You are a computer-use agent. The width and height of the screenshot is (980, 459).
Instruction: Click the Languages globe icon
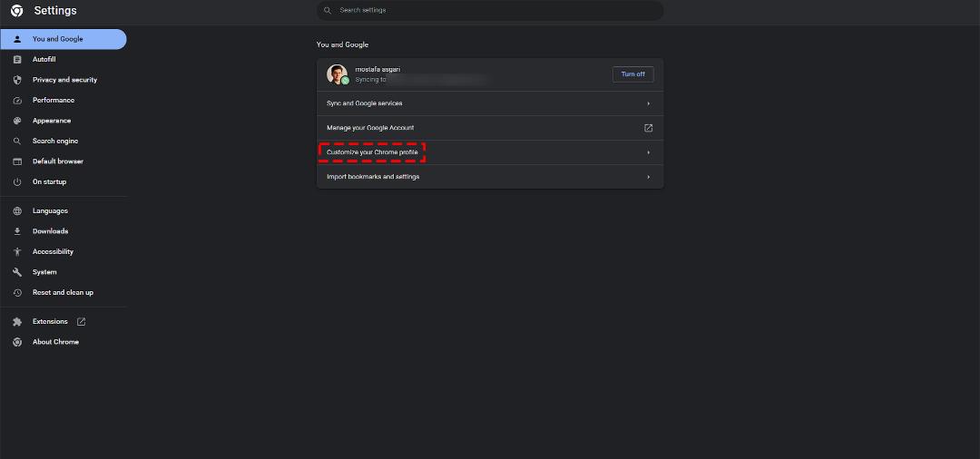17,211
